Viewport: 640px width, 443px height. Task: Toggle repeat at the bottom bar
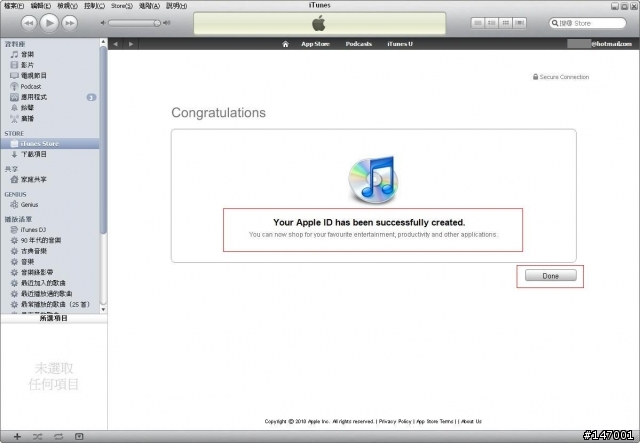click(58, 436)
